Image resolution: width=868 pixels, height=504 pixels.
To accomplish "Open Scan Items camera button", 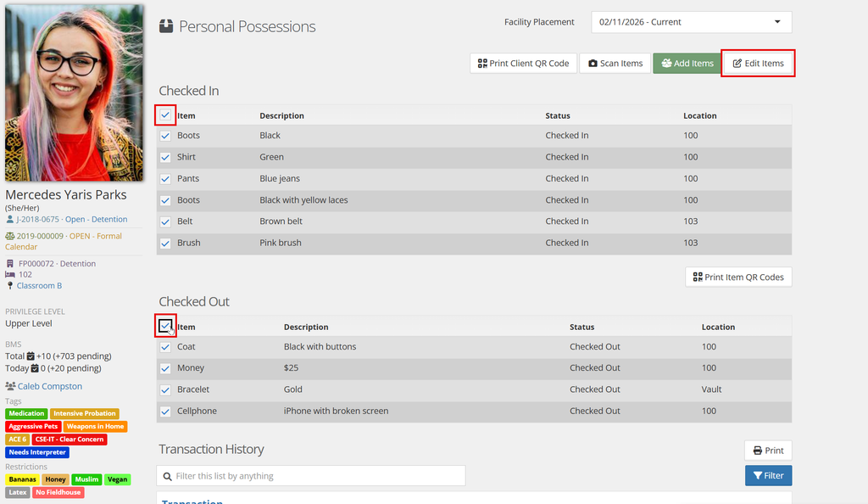I will pos(615,63).
